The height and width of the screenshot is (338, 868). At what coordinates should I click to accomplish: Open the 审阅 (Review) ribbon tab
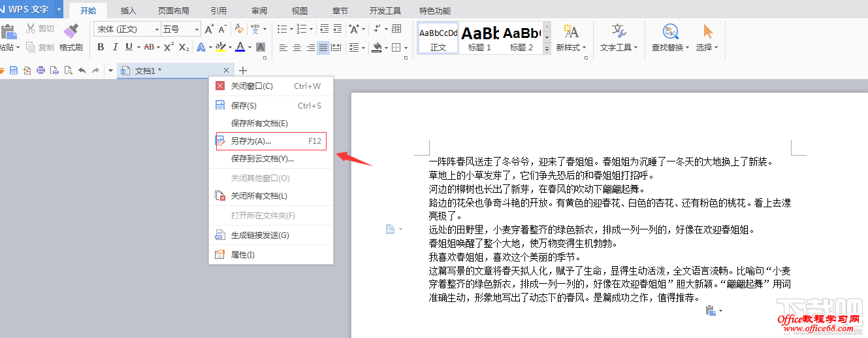tap(259, 10)
